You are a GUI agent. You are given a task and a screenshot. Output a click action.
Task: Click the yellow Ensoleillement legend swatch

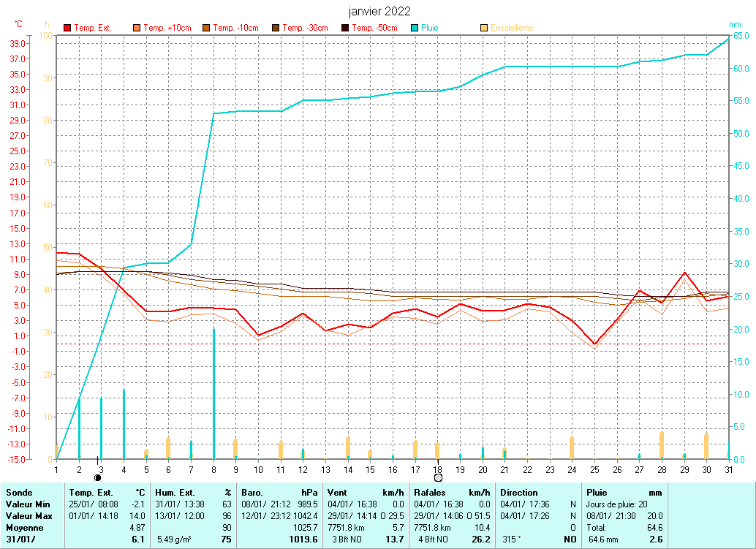click(484, 28)
